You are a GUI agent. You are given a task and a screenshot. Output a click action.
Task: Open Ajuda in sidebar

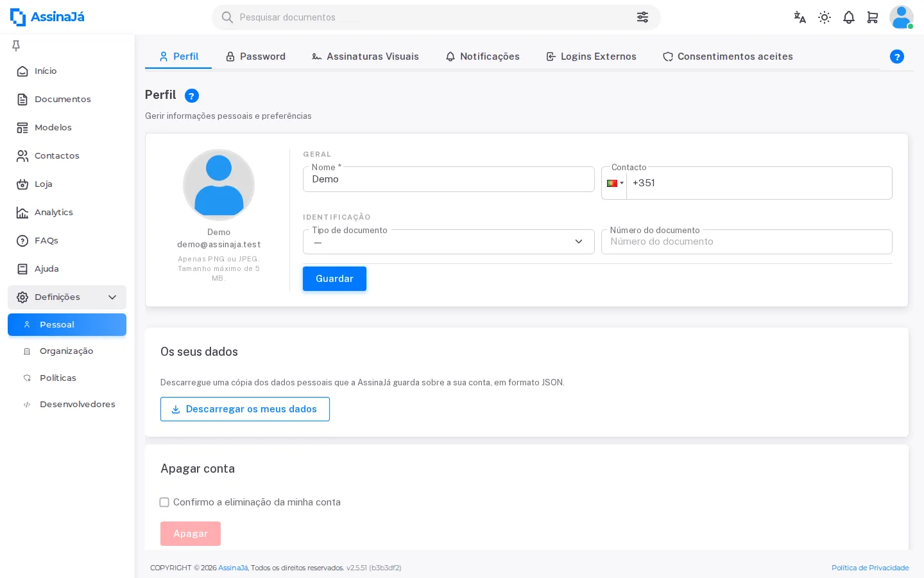tap(67, 269)
